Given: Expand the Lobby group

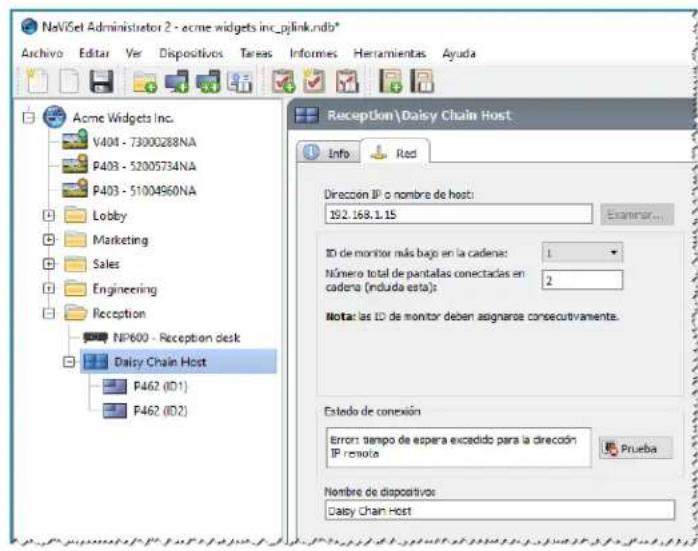Looking at the screenshot, I should click(49, 216).
